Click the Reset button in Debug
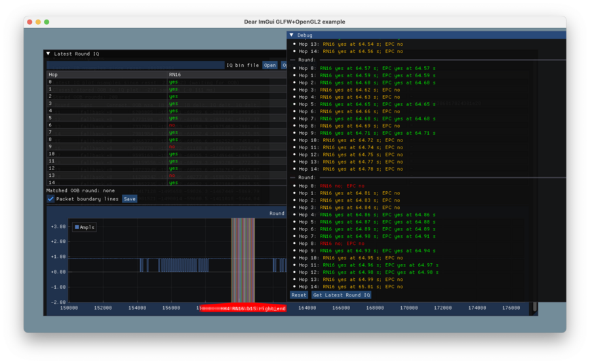Image resolution: width=590 pixels, height=364 pixels. click(x=299, y=295)
